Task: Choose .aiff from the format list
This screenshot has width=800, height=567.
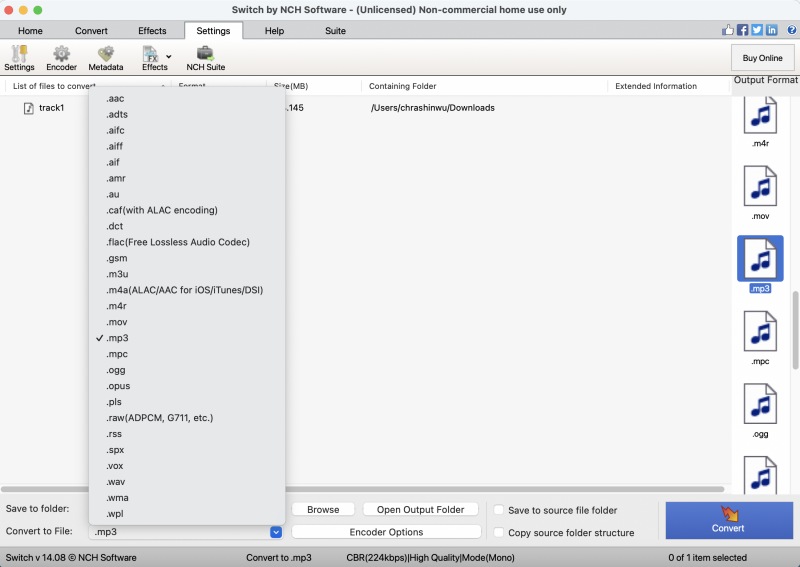Action: [x=187, y=146]
